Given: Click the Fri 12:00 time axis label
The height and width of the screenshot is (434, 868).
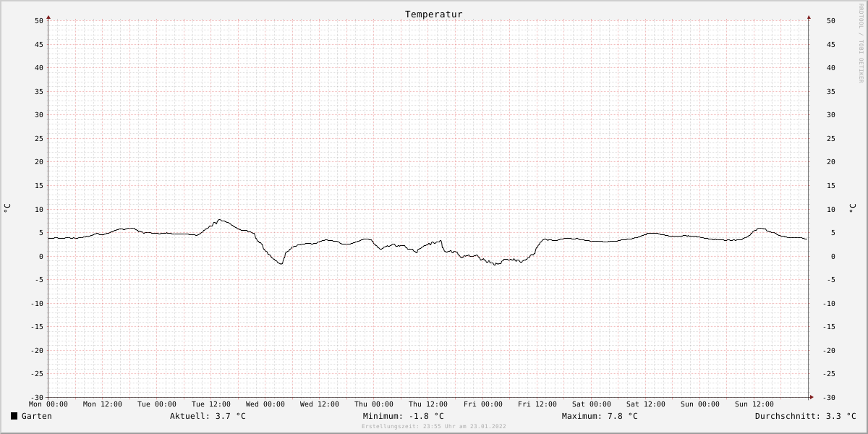Looking at the screenshot, I should [537, 404].
